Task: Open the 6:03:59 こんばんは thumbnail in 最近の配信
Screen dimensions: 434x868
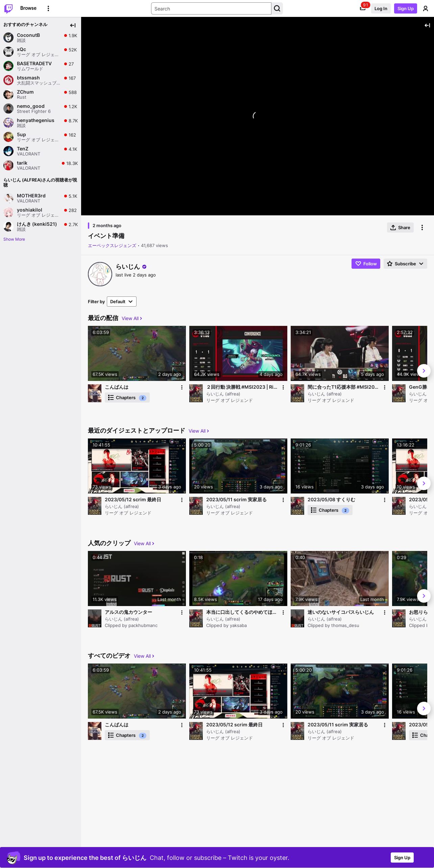Action: click(137, 353)
